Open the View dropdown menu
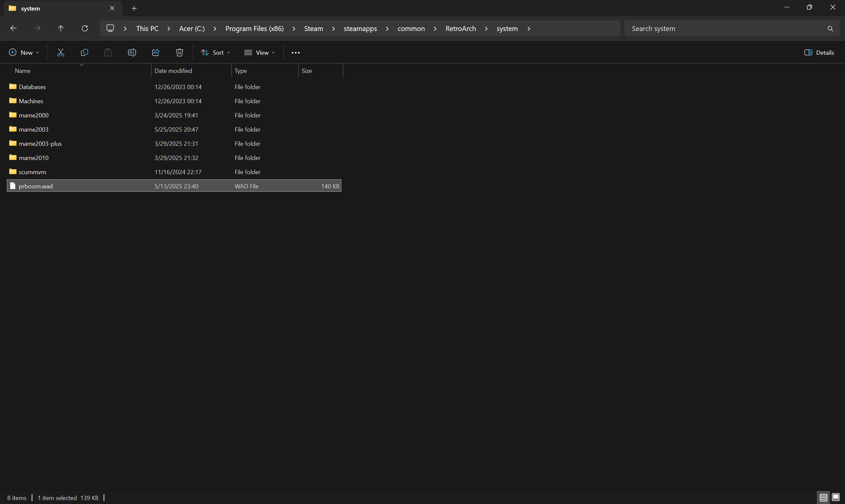This screenshot has height=504, width=845. [x=259, y=52]
